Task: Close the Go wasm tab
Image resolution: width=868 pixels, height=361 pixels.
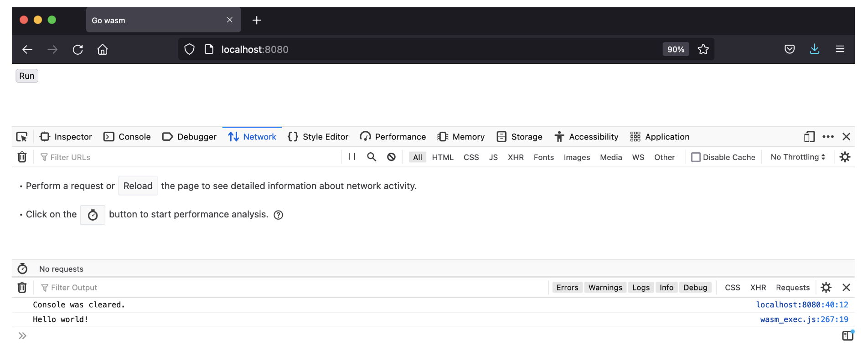Action: click(230, 20)
